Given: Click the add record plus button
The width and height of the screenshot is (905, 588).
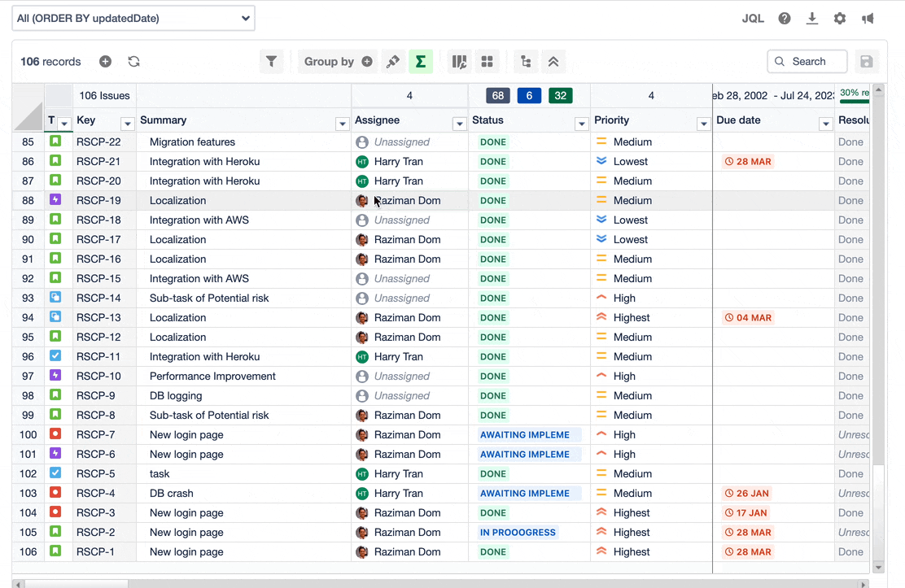Looking at the screenshot, I should click(105, 61).
